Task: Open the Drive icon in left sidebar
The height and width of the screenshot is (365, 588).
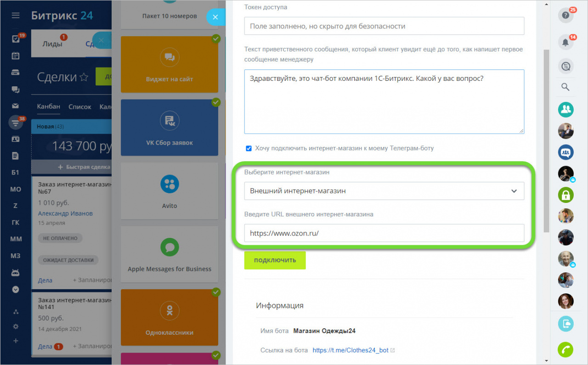Action: click(x=16, y=73)
